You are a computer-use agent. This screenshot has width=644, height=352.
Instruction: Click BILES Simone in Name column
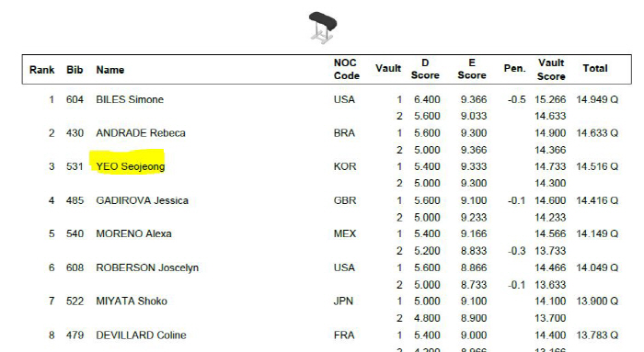130,99
